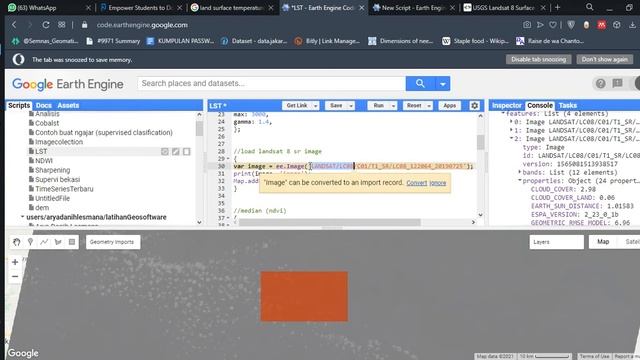Screen dimensions: 640x360
Task: Click the browser heart bookmark icon
Action: point(553,25)
